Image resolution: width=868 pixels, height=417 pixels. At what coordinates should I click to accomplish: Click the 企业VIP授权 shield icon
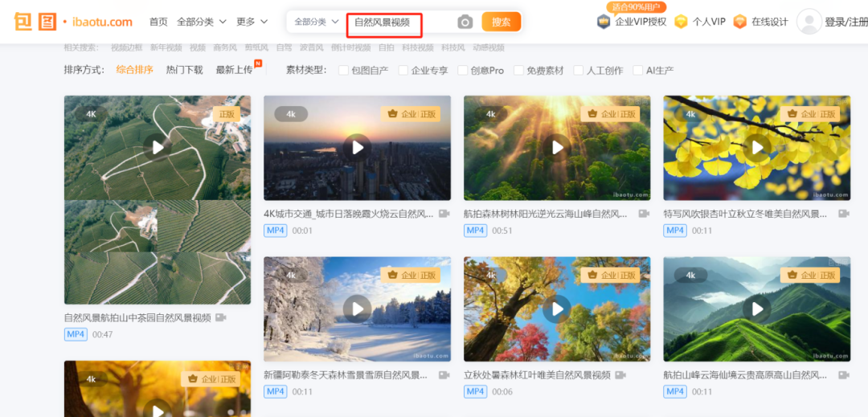604,22
